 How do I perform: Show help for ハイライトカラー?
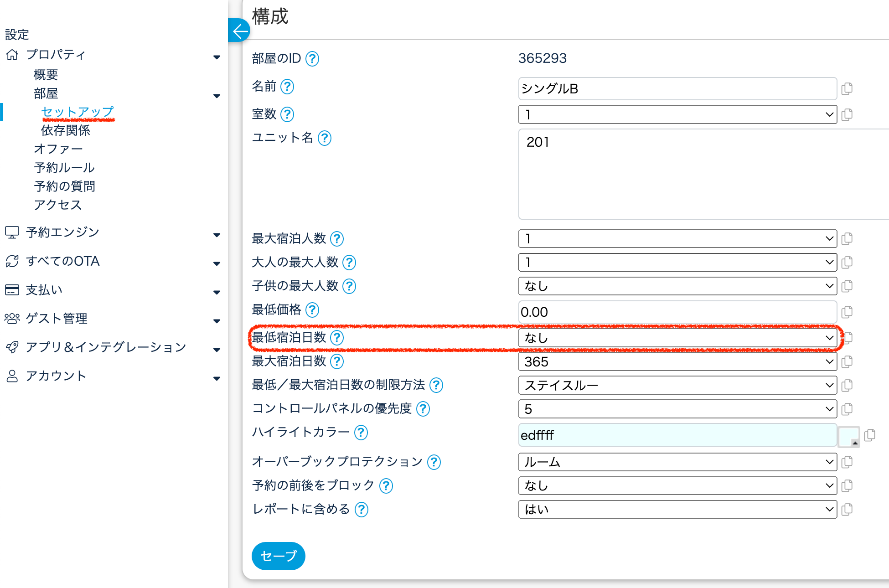361,432
